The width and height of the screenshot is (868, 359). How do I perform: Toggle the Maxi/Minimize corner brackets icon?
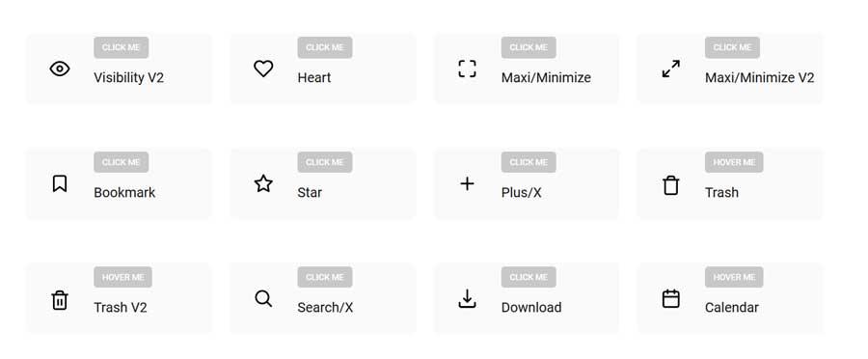pyautogui.click(x=467, y=69)
